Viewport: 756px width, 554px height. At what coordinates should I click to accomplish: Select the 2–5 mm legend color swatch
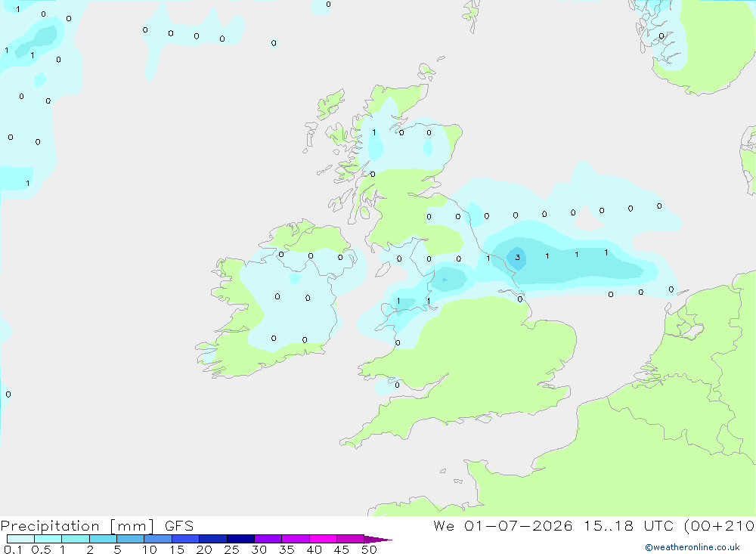click(x=103, y=539)
